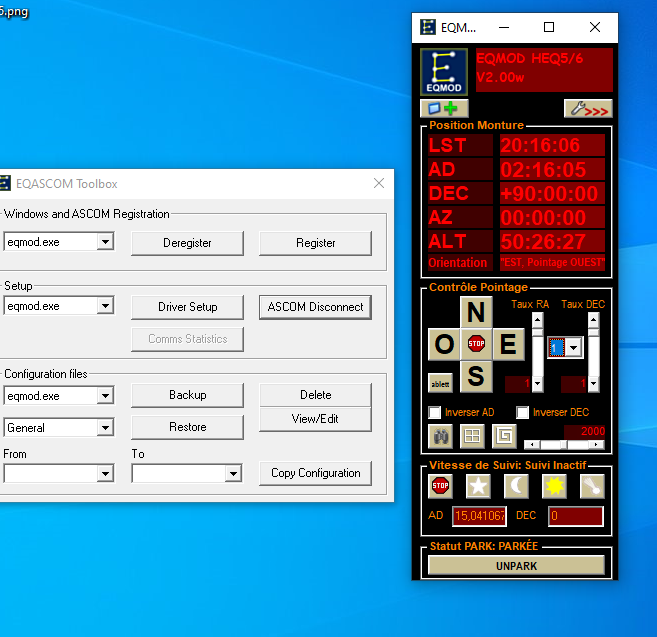The image size is (657, 637).
Task: Click the horizontal slider left arrow
Action: tap(532, 445)
